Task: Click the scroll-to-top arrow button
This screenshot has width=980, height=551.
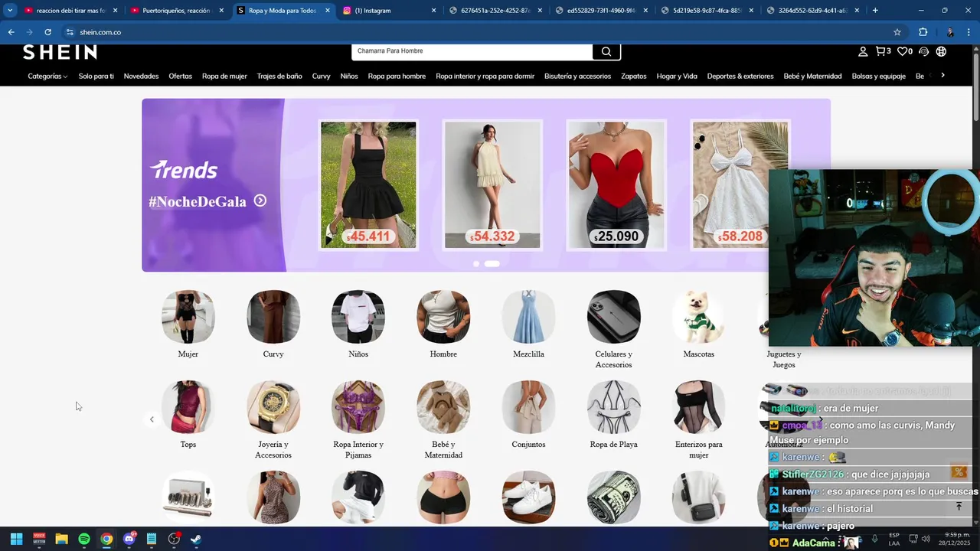Action: [959, 507]
